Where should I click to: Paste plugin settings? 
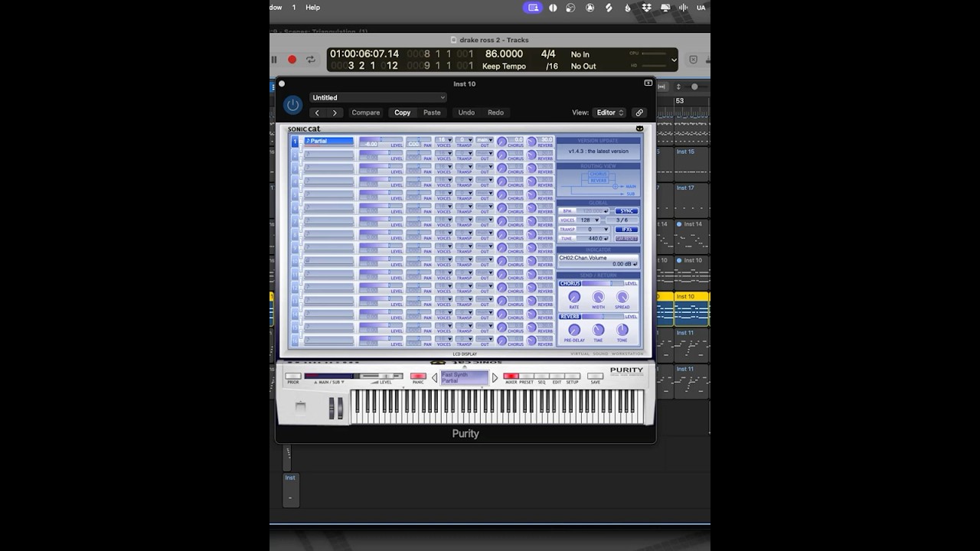[432, 112]
